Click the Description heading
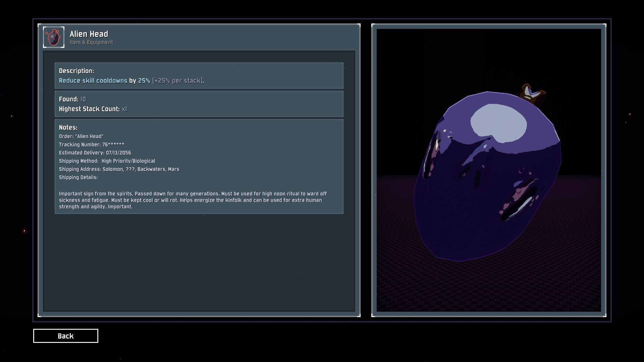This screenshot has width=644, height=362. click(76, 71)
